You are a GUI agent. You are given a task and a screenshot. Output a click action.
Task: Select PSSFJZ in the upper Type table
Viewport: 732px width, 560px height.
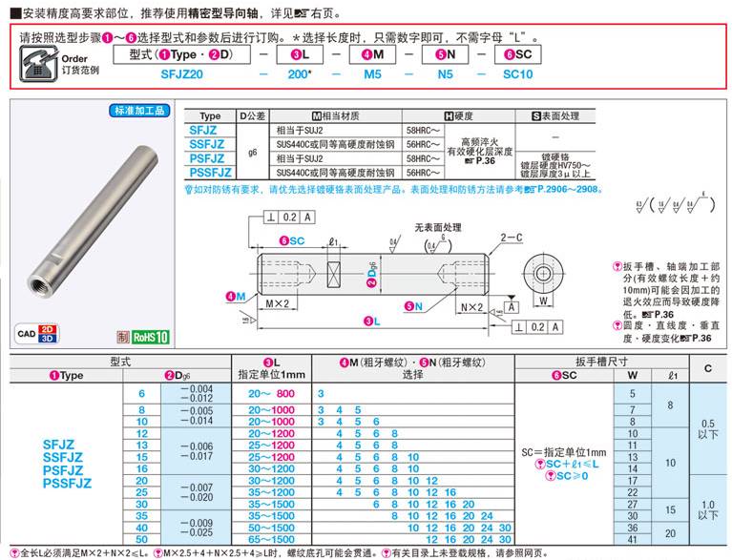click(210, 173)
